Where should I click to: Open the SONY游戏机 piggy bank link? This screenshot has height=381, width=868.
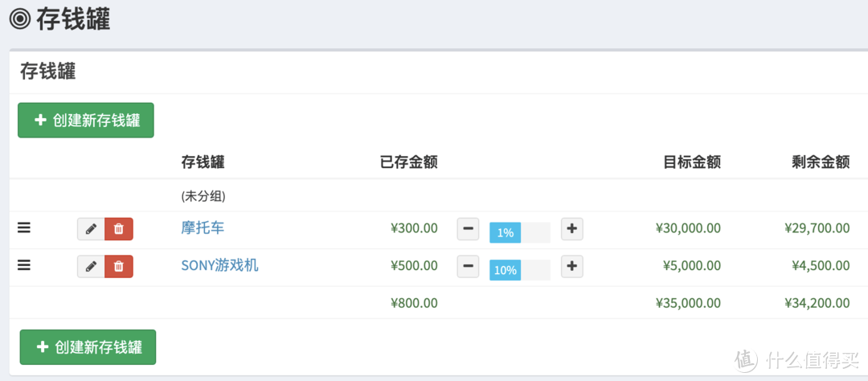219,265
